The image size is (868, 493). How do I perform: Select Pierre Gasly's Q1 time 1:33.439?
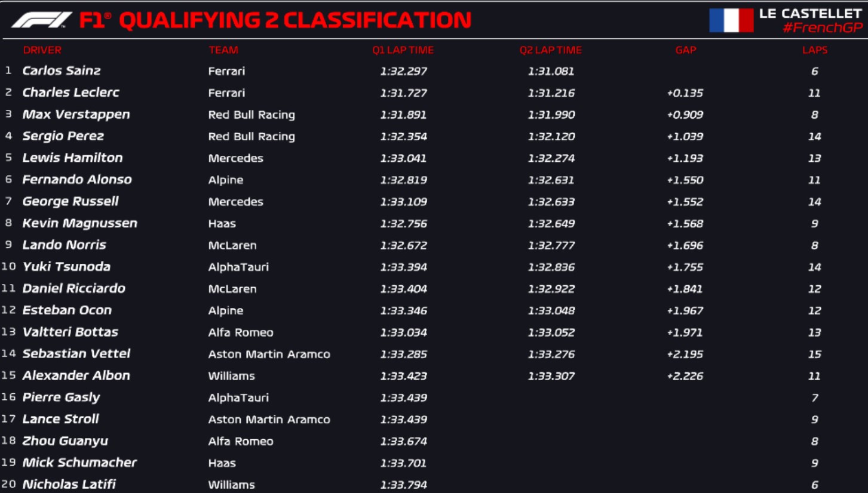403,398
